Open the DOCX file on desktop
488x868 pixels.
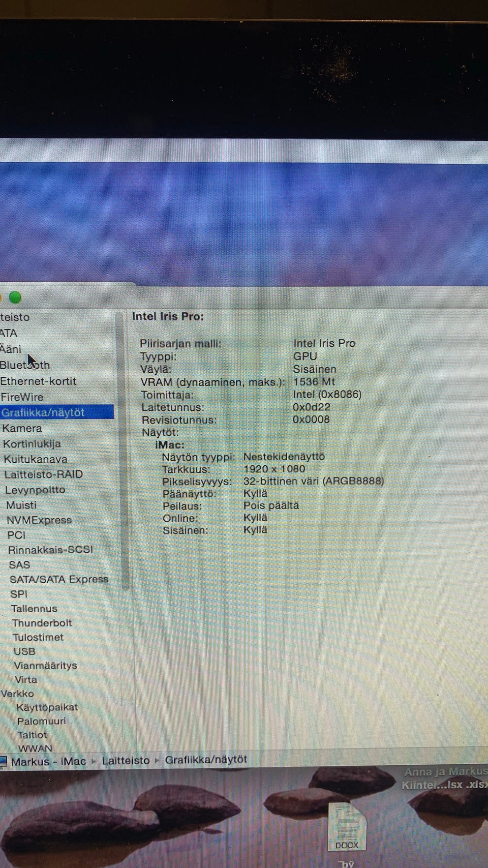click(347, 828)
